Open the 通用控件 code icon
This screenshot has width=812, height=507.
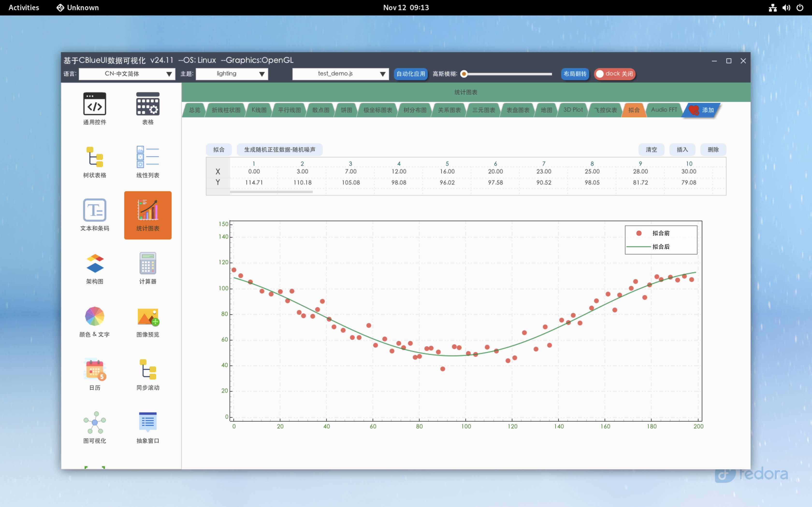(x=95, y=104)
